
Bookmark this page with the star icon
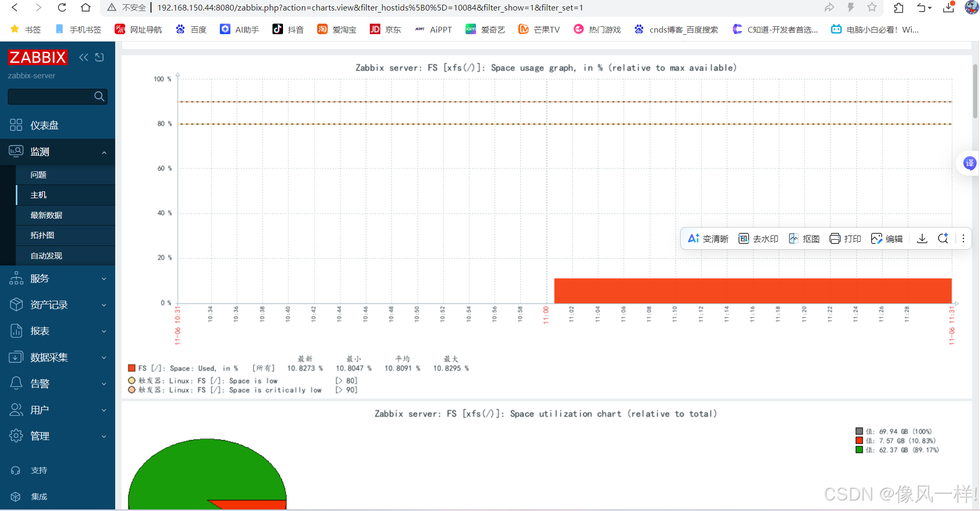tap(872, 7)
